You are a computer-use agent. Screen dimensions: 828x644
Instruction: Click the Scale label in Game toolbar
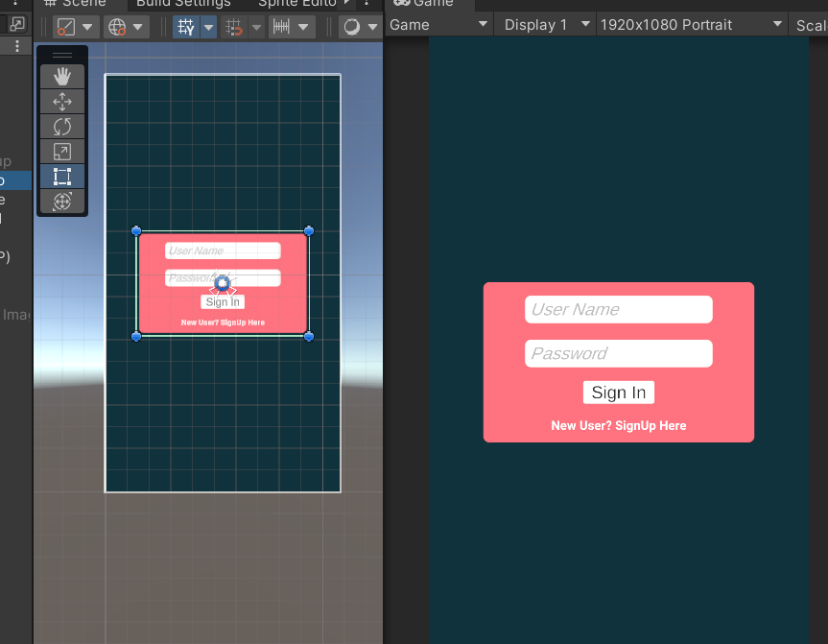(811, 25)
